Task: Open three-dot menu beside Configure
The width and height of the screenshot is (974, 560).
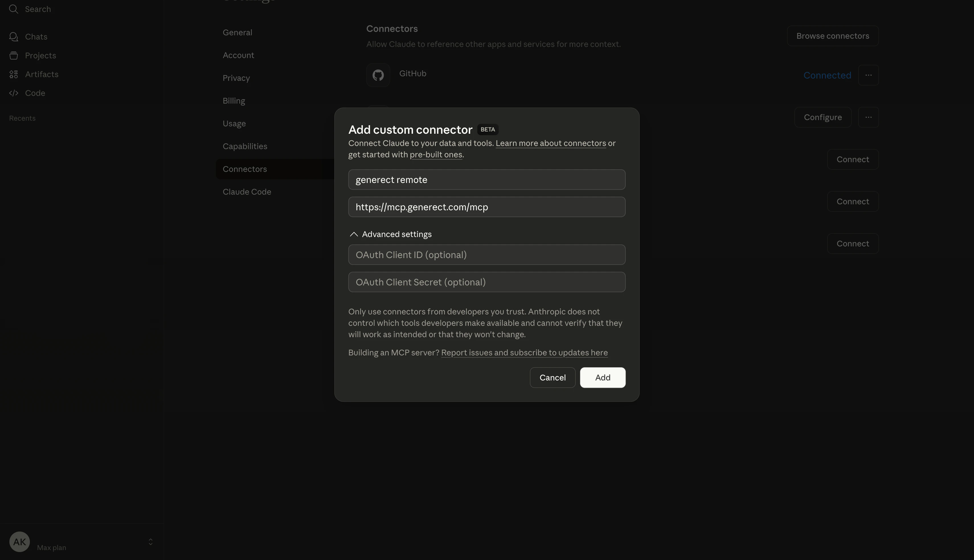Action: click(868, 117)
